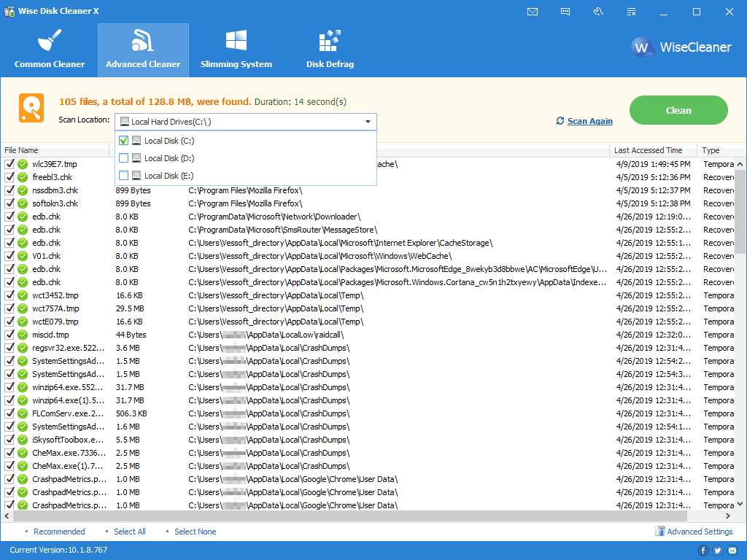Screen dimensions: 747x560
Task: Check the Local Disk (E:) checkbox
Action: (x=123, y=176)
